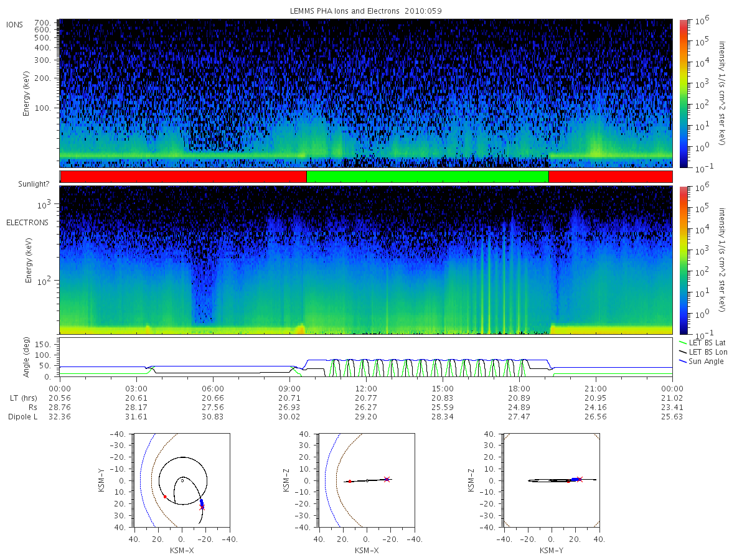Click the Dipole L row label

[x=22, y=416]
